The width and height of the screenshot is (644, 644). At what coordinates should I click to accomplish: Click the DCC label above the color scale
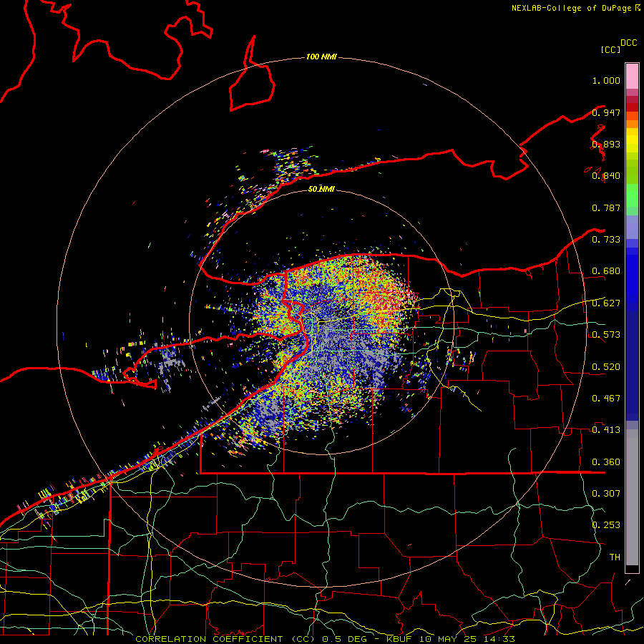click(x=629, y=43)
